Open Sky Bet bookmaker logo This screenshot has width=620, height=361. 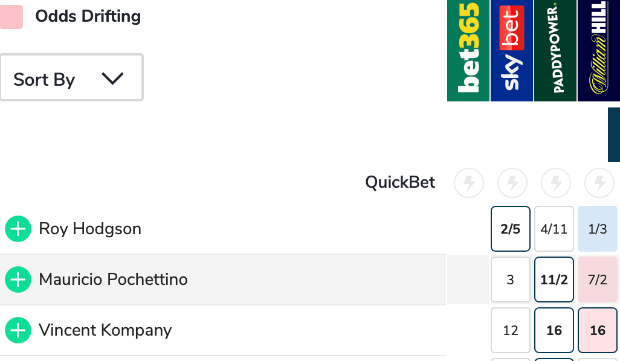pos(512,50)
